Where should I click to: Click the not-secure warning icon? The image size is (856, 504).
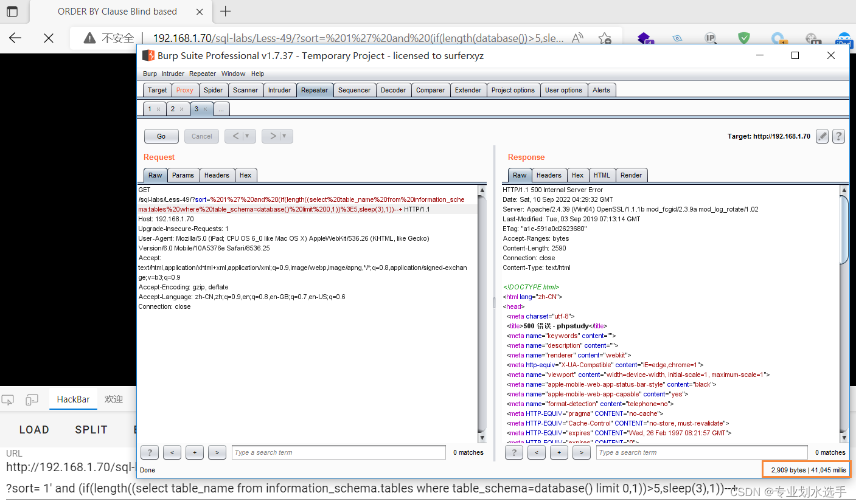(x=89, y=38)
